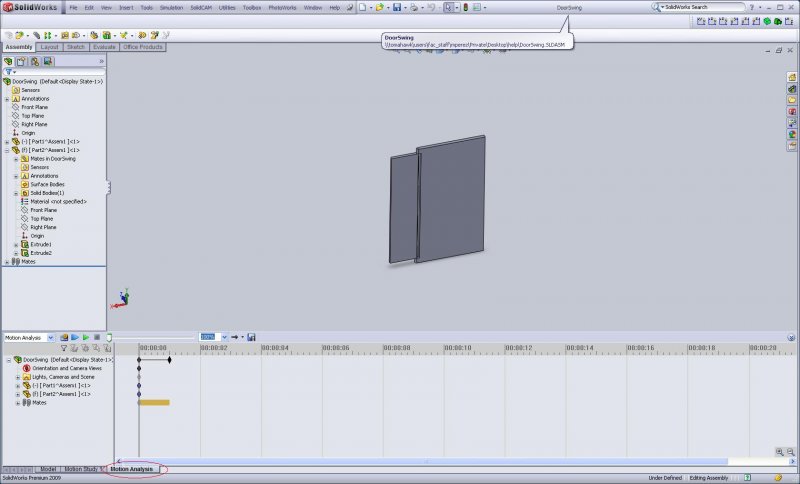Viewport: 800px width, 484px height.
Task: Click the DisplayManager tab icon
Action: tap(47, 61)
